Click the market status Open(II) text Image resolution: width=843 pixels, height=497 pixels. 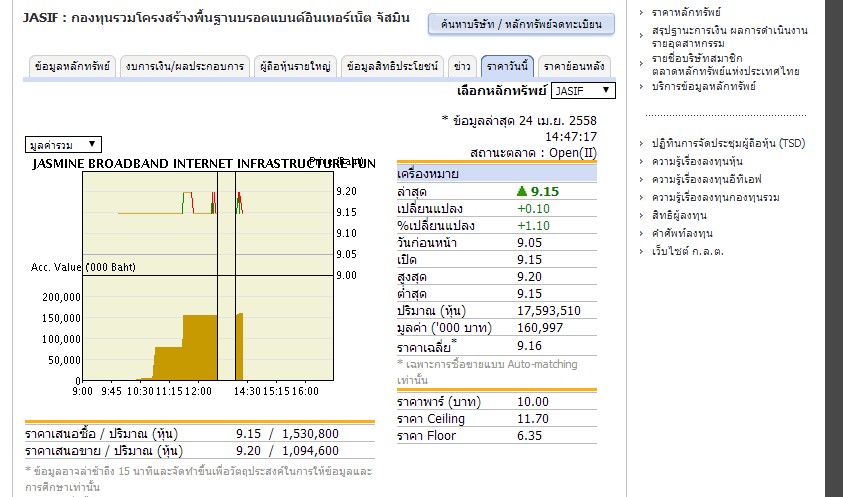point(573,153)
